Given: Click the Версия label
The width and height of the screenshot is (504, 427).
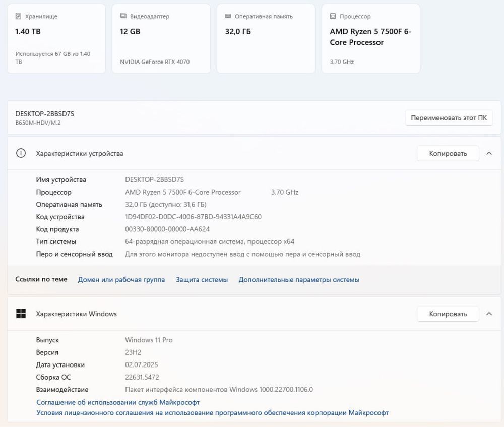Looking at the screenshot, I should pyautogui.click(x=47, y=352).
